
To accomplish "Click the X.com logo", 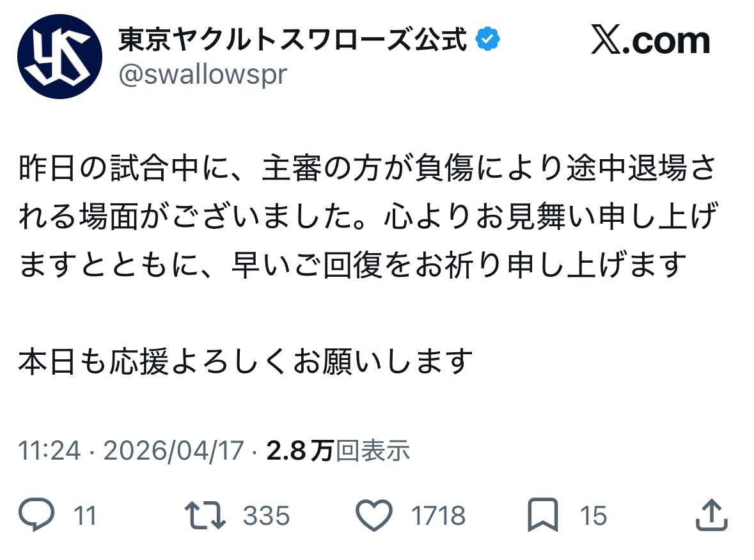I will pyautogui.click(x=650, y=42).
